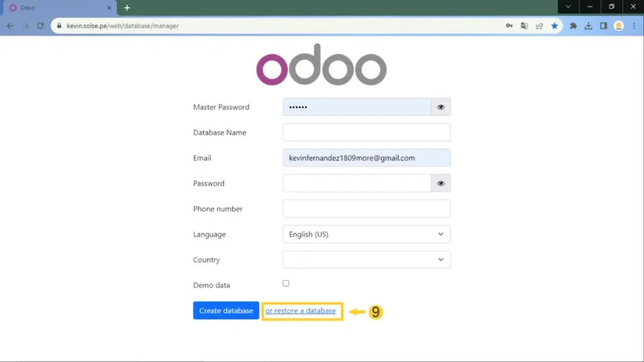Reveal the Password field with eye icon
This screenshot has width=644, height=362.
point(440,183)
